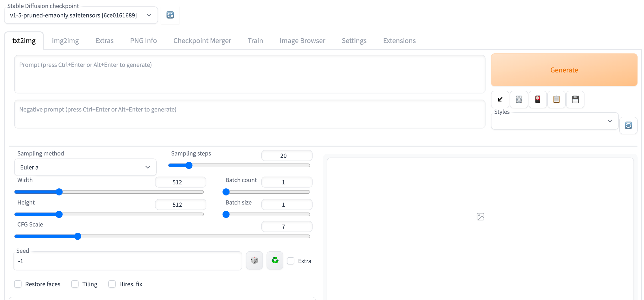The height and width of the screenshot is (300, 644).
Task: Click the floppy disk save style icon
Action: pos(575,99)
